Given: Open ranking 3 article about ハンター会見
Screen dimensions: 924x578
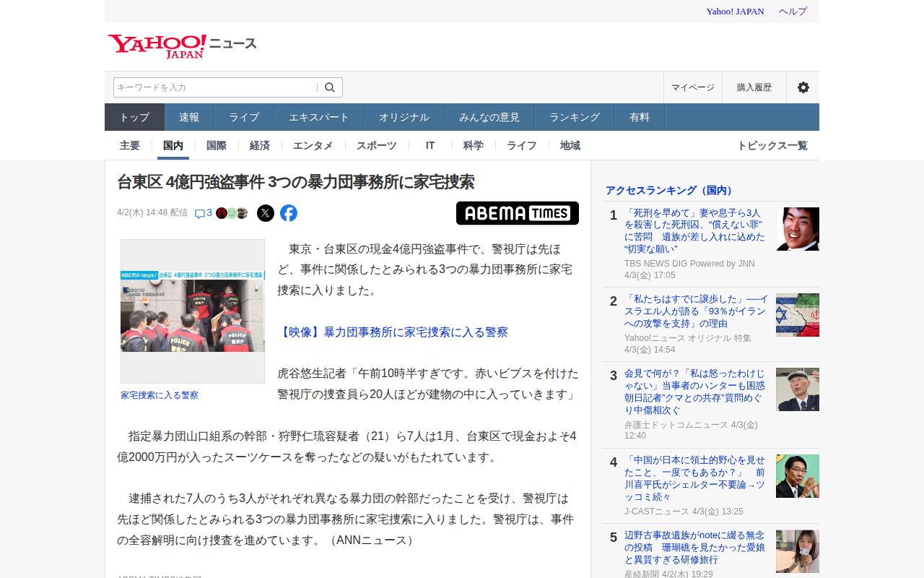Looking at the screenshot, I should pyautogui.click(x=694, y=392).
